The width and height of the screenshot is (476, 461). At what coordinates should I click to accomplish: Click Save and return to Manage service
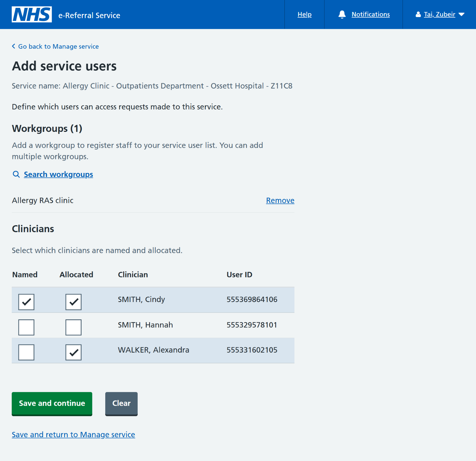[73, 434]
